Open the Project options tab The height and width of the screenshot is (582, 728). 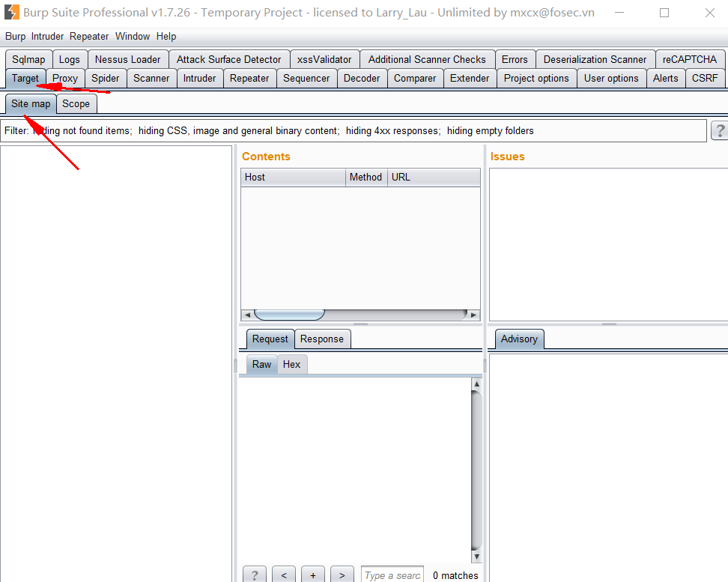click(x=536, y=78)
